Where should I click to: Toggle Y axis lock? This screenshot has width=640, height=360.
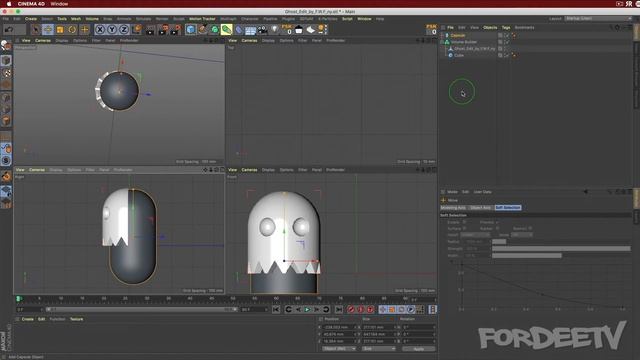click(x=112, y=29)
